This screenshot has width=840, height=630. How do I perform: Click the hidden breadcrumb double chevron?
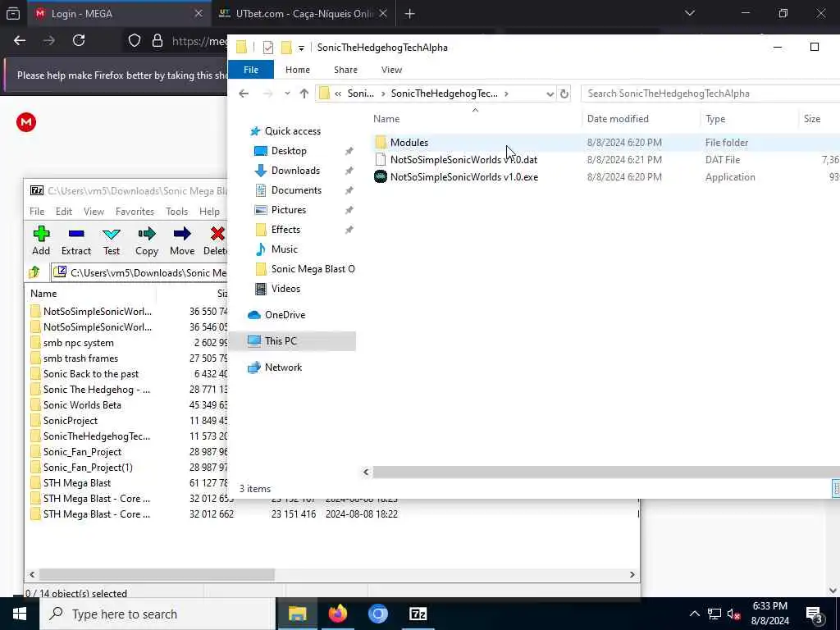338,94
